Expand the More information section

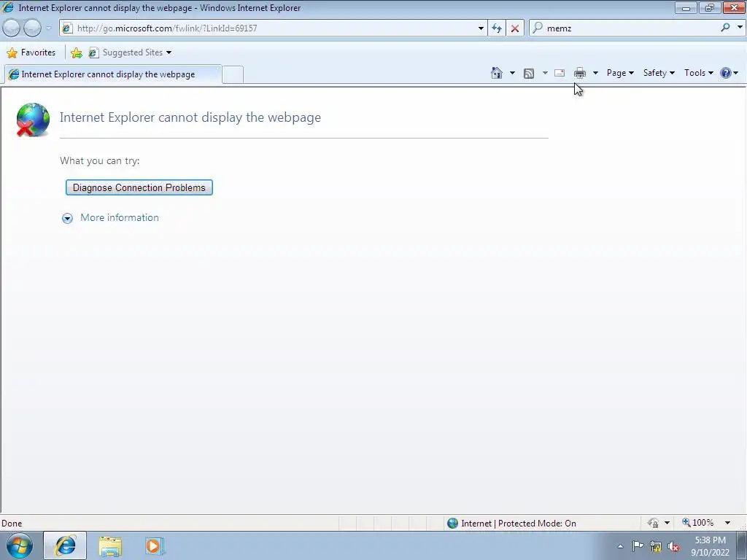pos(67,218)
